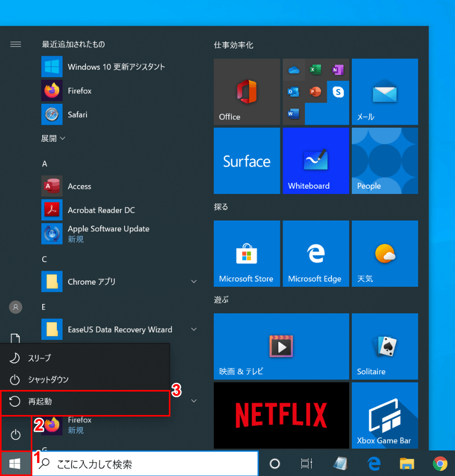The width and height of the screenshot is (455, 476).
Task: Open the メール tile
Action: click(385, 92)
